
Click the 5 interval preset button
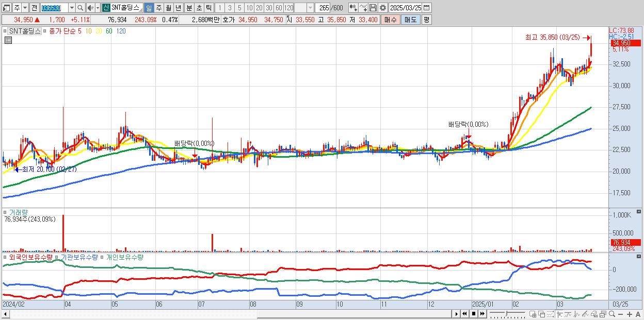tap(239, 8)
